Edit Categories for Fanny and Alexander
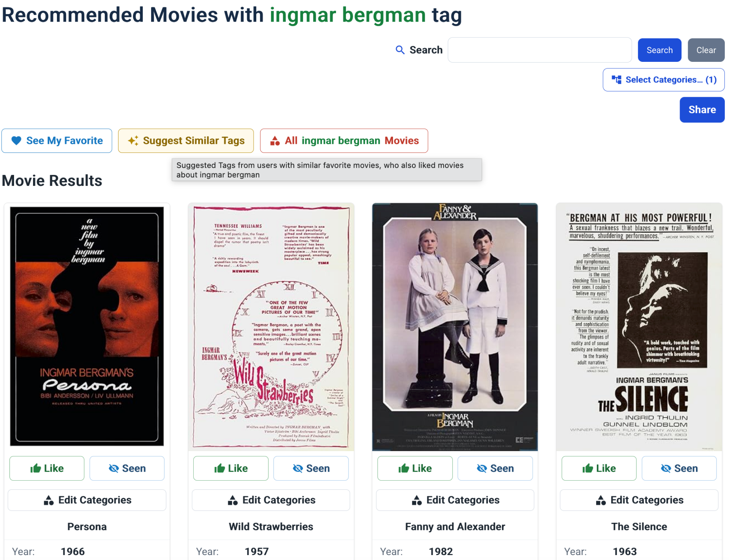The image size is (729, 560). coord(455,500)
